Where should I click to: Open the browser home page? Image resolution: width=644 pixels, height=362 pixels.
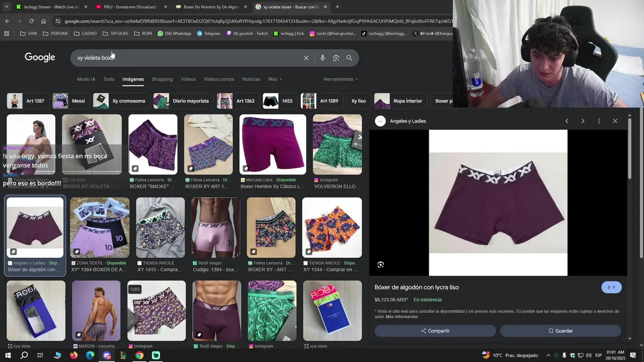point(43,21)
